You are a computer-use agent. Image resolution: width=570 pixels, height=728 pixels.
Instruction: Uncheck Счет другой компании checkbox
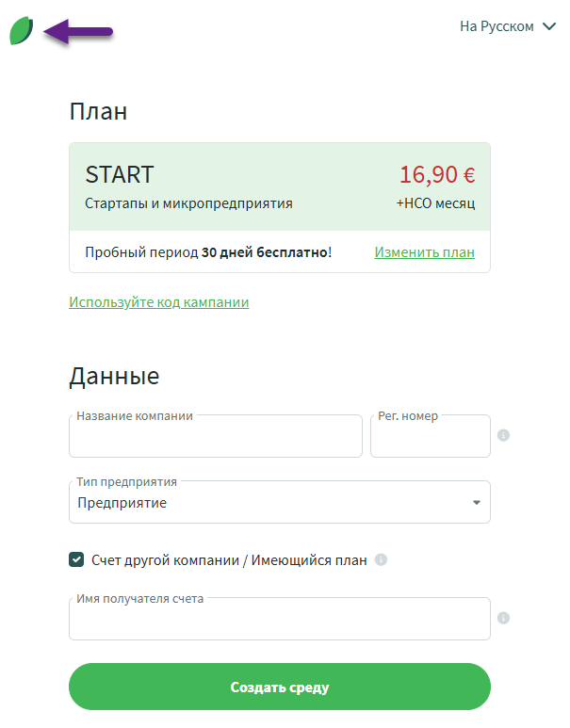pyautogui.click(x=76, y=559)
